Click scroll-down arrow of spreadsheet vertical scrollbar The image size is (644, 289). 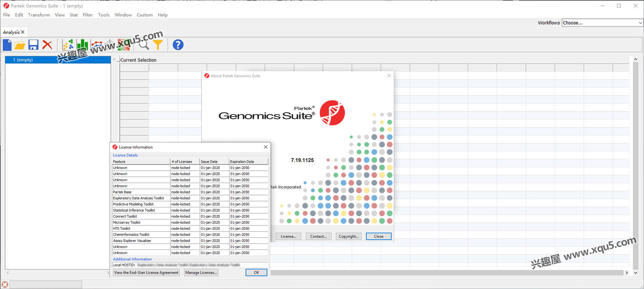click(x=636, y=273)
